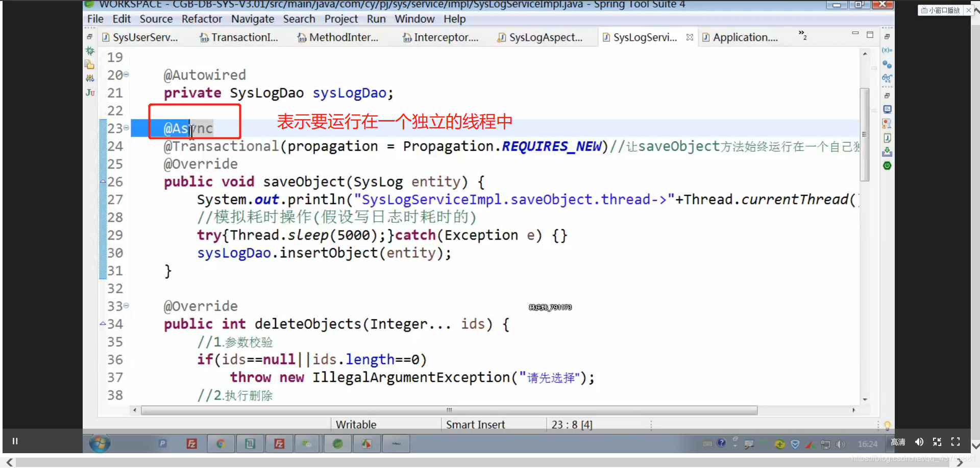Click the green Spring Boot power icon

pyautogui.click(x=887, y=166)
